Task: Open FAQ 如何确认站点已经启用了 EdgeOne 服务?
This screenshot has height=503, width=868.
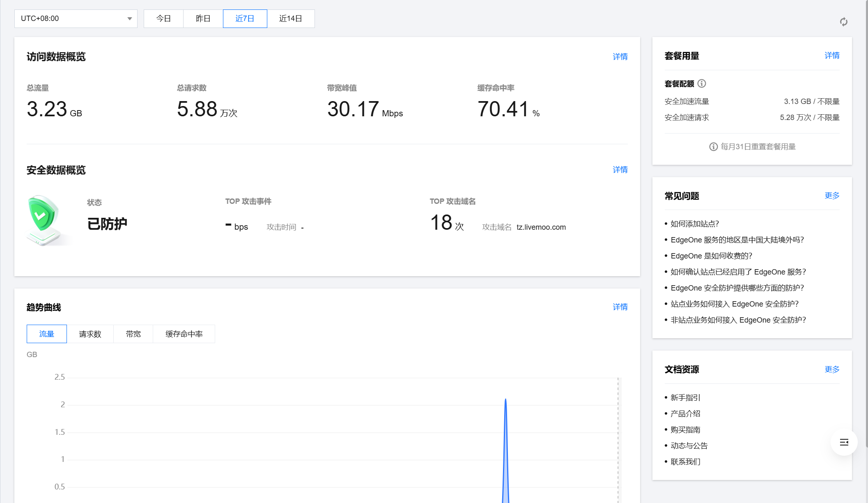Action: 738,272
